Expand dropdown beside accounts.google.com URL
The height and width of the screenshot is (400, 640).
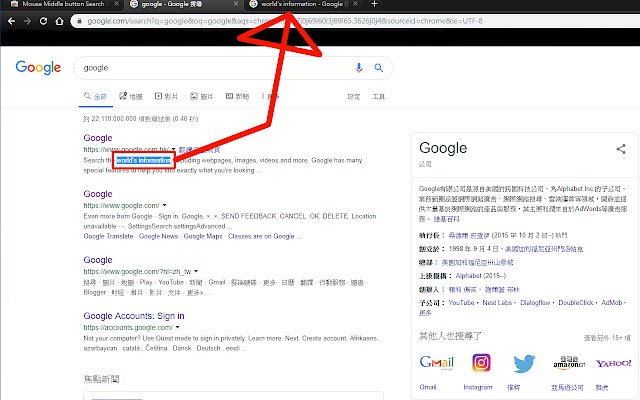[x=178, y=327]
